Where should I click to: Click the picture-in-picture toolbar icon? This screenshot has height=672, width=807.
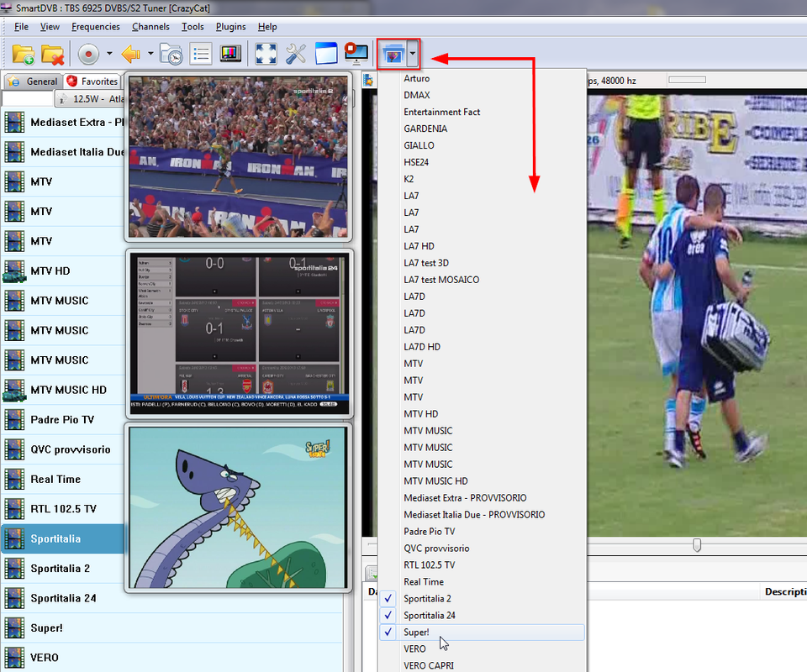393,54
